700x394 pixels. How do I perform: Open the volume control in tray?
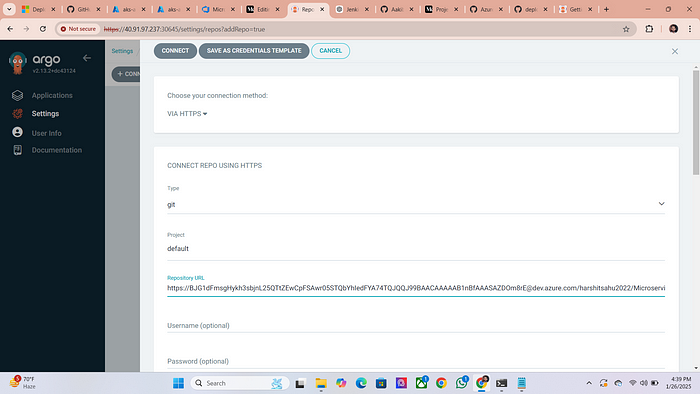[x=644, y=383]
